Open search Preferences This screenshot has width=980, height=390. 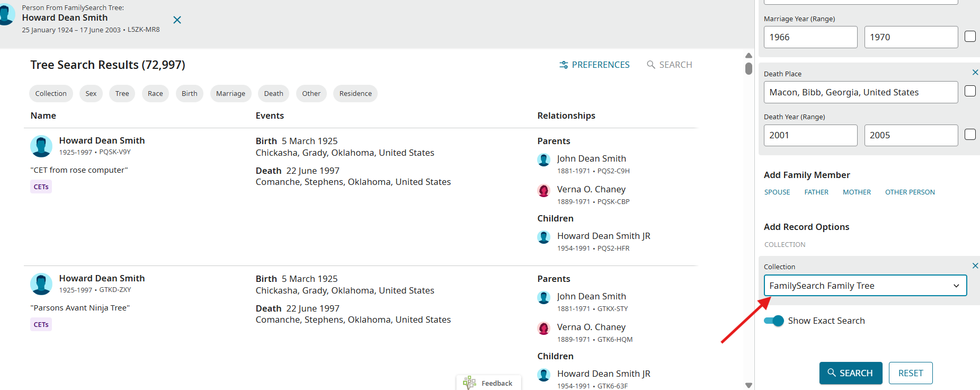coord(594,65)
